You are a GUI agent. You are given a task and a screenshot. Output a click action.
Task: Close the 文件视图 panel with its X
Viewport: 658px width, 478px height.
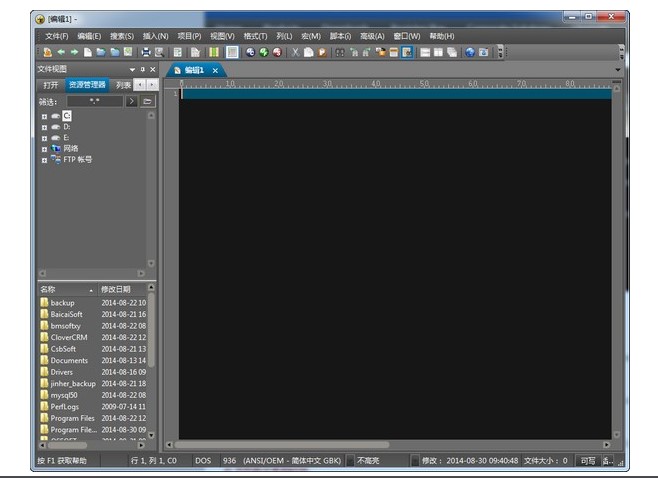[153, 69]
